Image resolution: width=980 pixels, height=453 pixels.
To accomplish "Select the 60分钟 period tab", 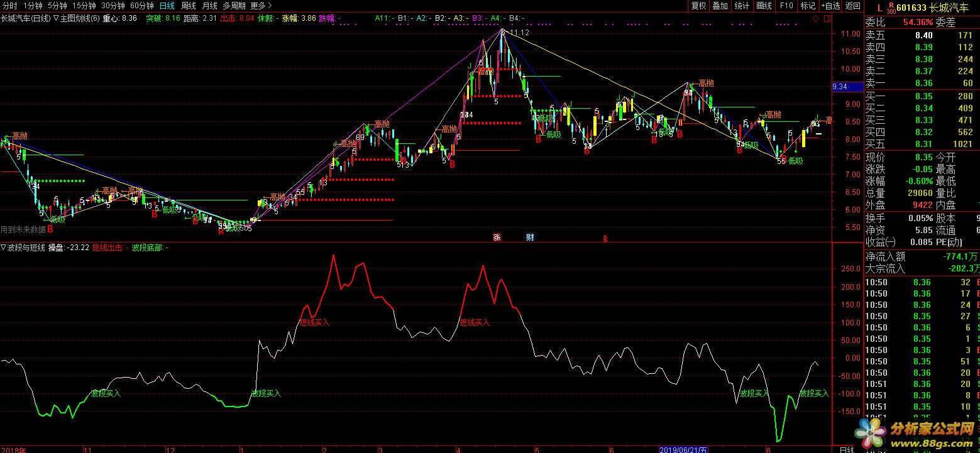I will (x=142, y=6).
